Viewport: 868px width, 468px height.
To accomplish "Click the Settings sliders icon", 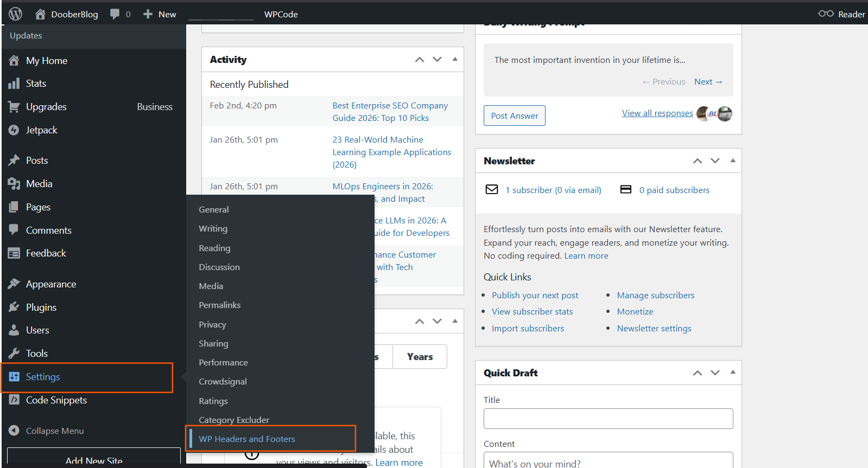I will point(14,376).
